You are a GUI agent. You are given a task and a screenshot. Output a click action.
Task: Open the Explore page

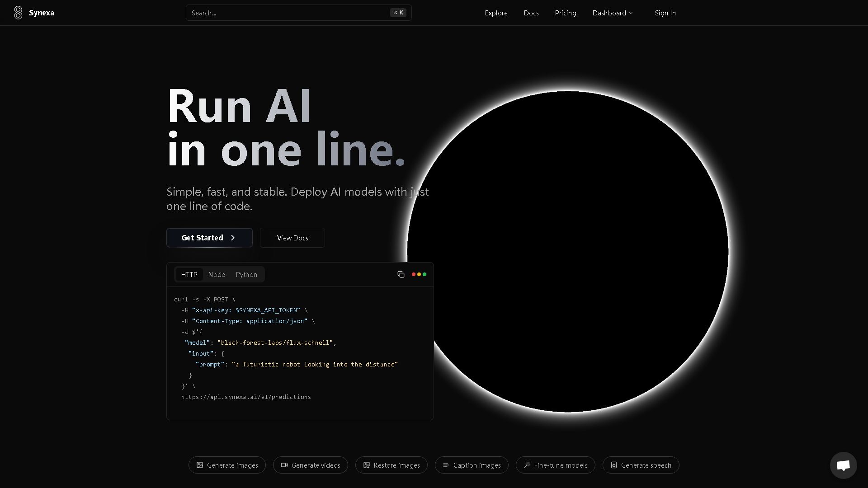point(496,13)
